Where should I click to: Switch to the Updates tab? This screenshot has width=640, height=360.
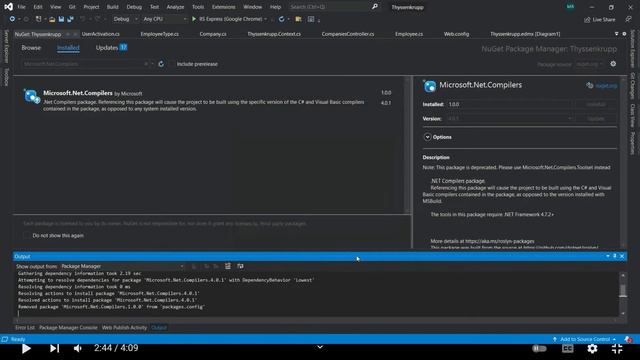111,48
